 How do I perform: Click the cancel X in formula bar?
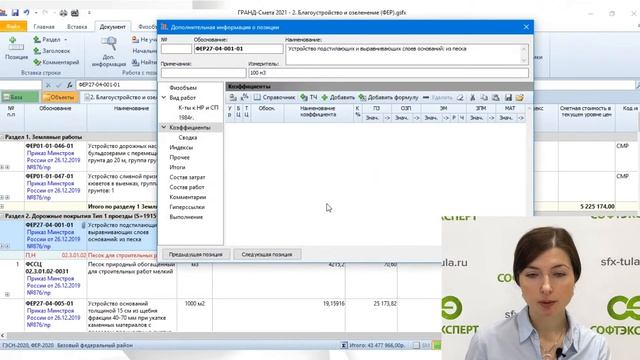[48, 85]
